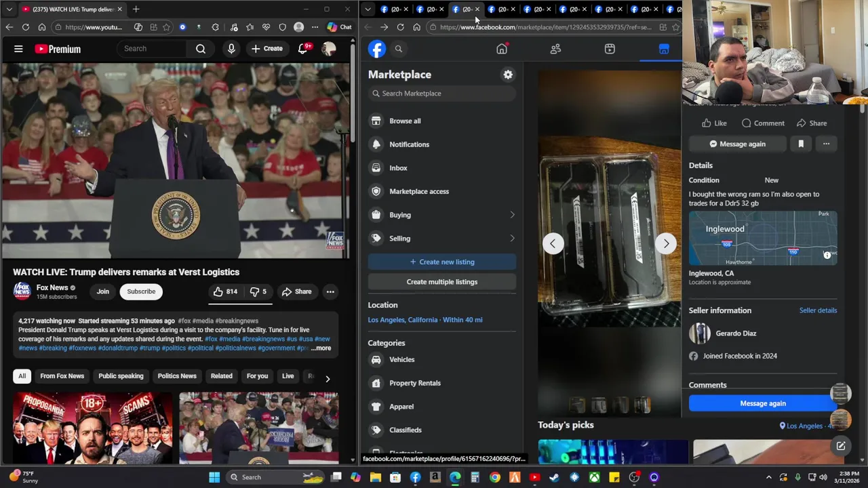
Task: Expand the Buying section arrow
Action: (x=512, y=215)
